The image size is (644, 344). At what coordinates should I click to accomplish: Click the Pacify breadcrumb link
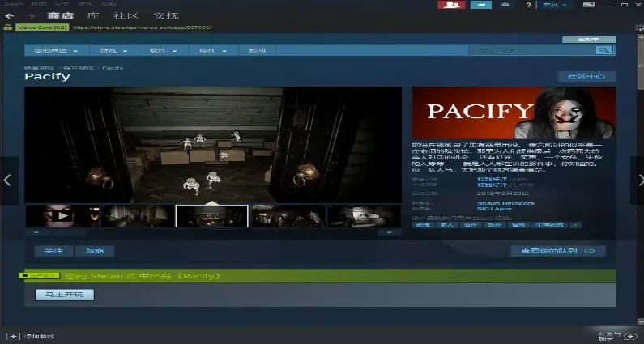(x=113, y=68)
